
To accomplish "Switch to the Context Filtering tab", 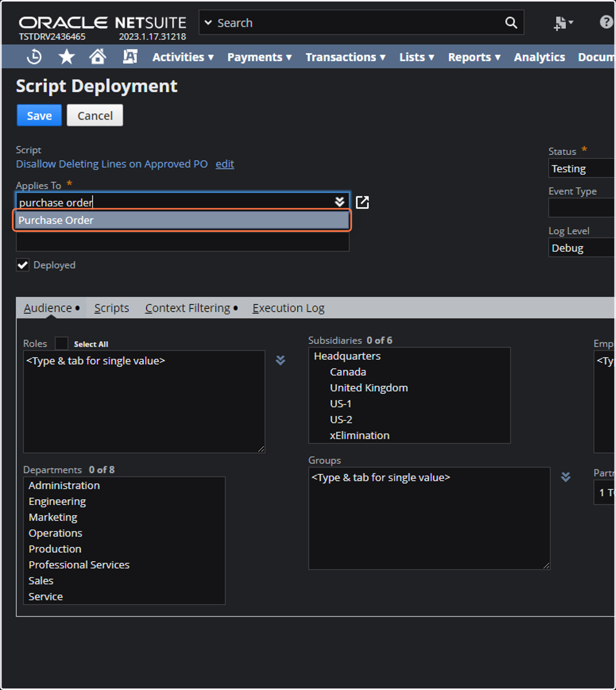I will 191,308.
